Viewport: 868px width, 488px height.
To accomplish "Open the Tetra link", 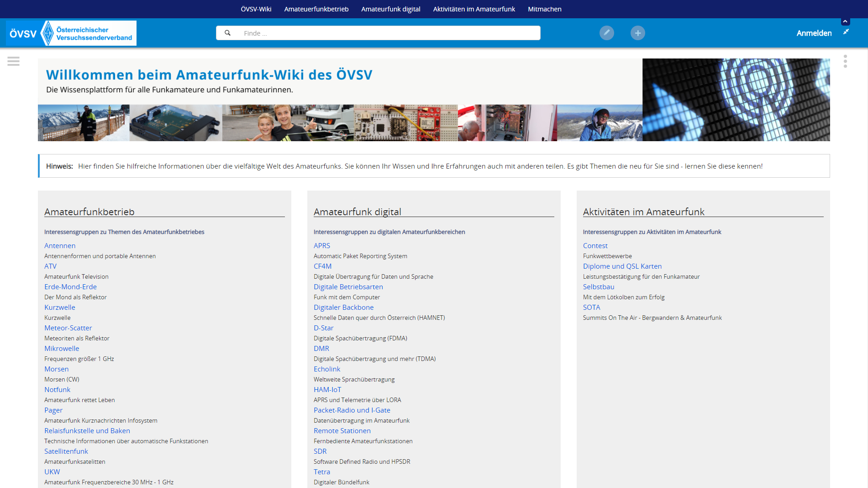I will pos(321,472).
